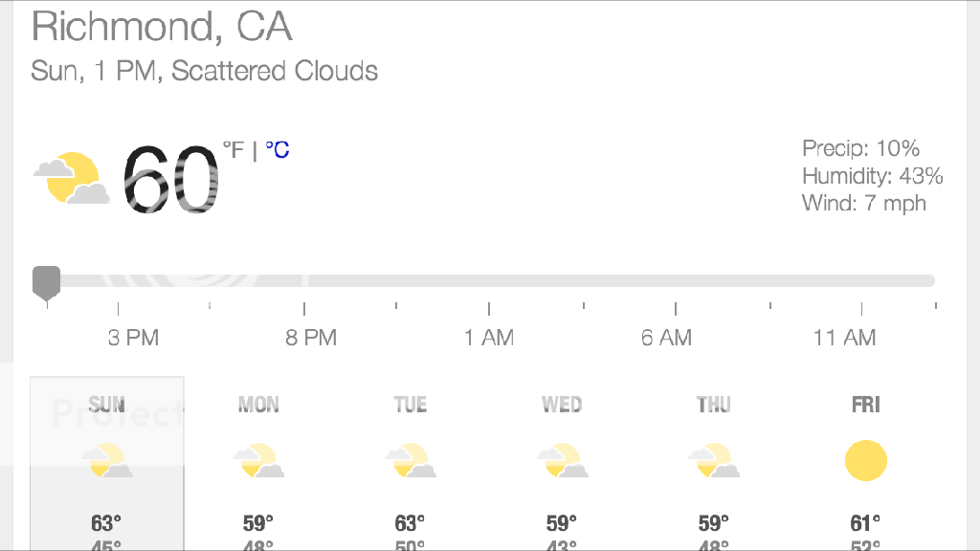Select 6 AM on the hourly timeline

tap(666, 338)
